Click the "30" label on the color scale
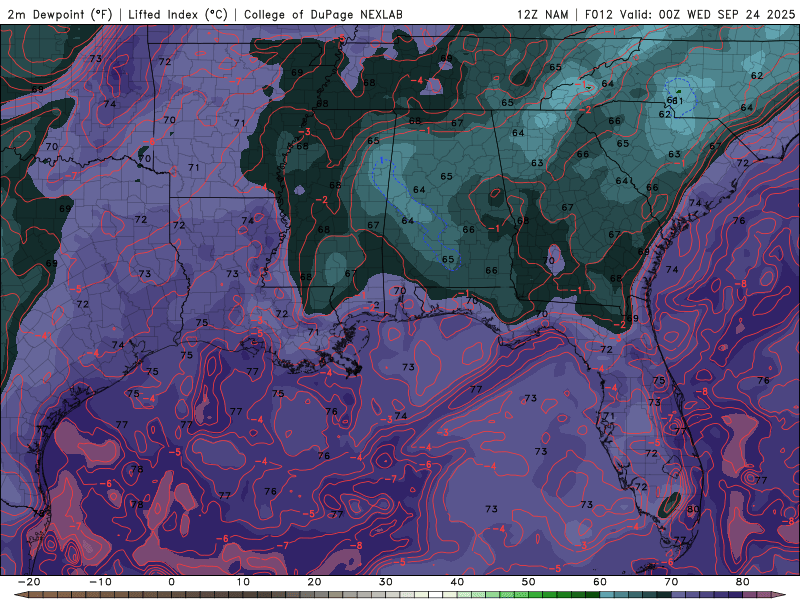The height and width of the screenshot is (600, 800). click(386, 582)
